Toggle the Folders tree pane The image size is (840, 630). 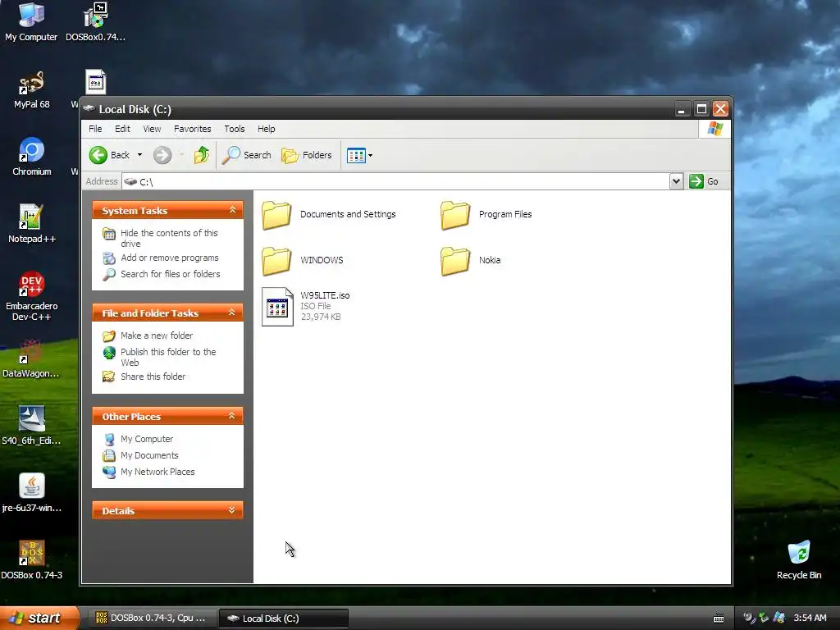(307, 155)
